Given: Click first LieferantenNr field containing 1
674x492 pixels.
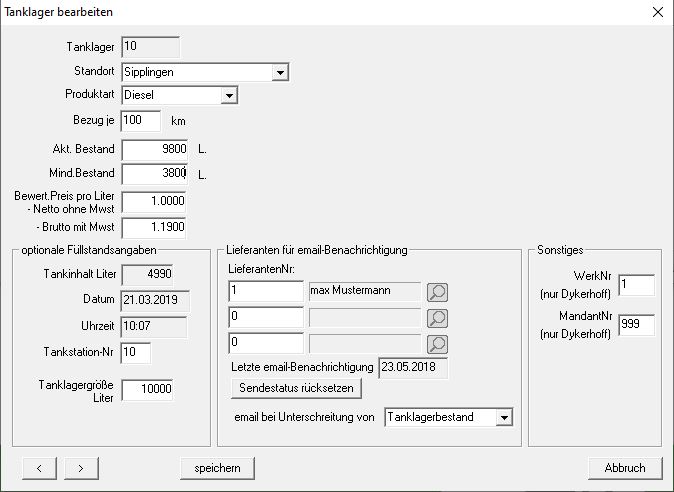Looking at the screenshot, I should click(x=266, y=292).
